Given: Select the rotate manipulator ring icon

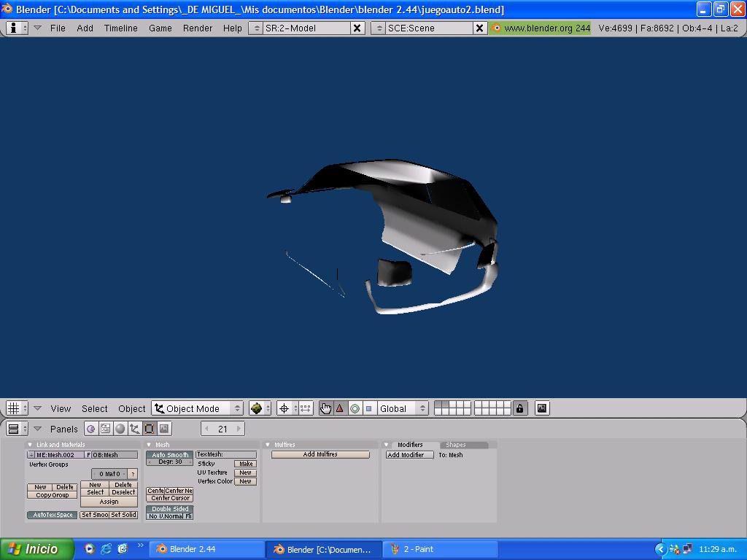Looking at the screenshot, I should click(355, 408).
